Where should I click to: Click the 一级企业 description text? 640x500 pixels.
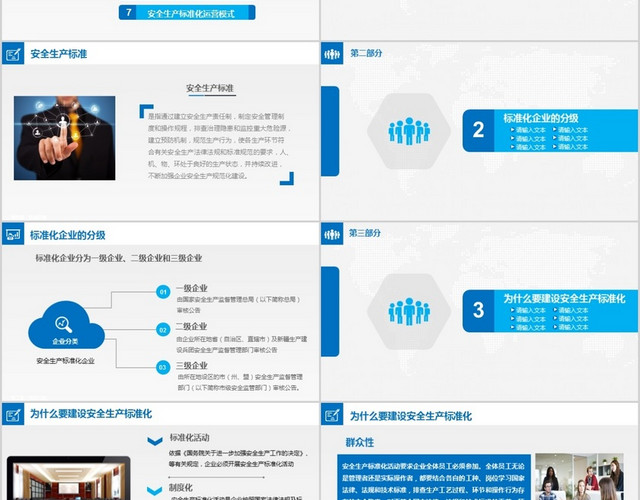pos(239,304)
